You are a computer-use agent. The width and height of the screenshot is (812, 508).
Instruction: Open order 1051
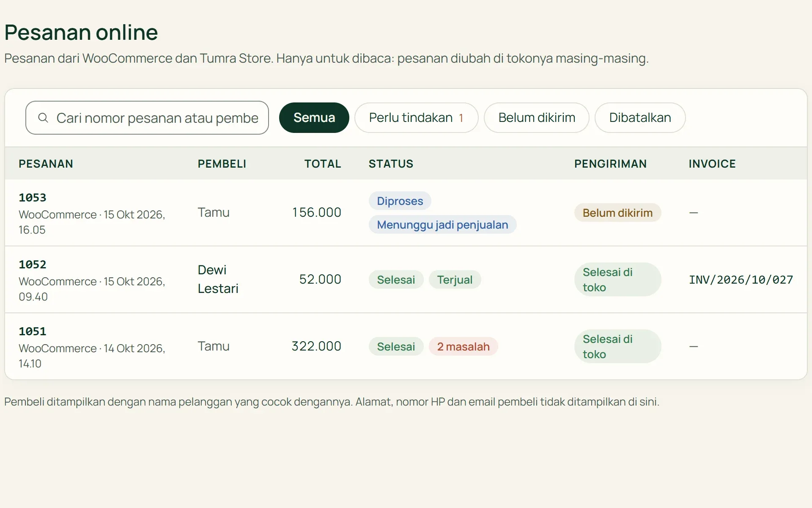[x=33, y=331]
